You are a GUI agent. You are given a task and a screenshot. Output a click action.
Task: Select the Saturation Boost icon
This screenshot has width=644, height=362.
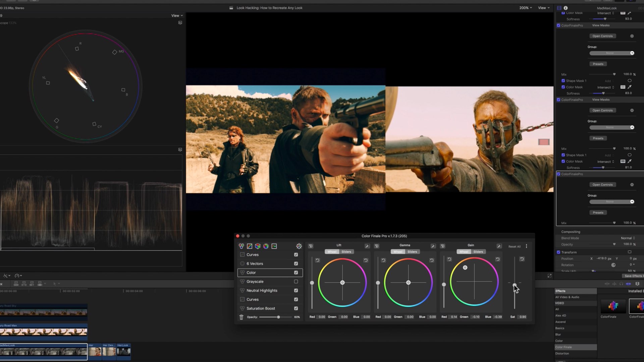tap(243, 308)
